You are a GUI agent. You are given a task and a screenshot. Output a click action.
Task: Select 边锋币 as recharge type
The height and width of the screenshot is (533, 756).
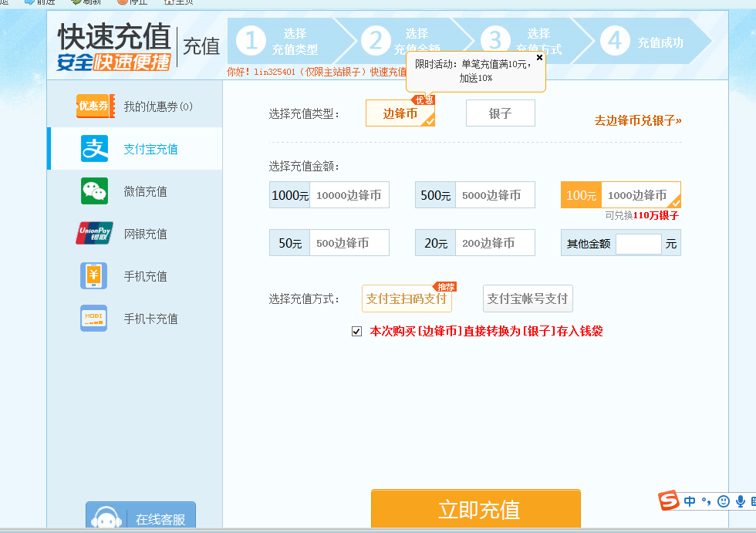(x=400, y=113)
